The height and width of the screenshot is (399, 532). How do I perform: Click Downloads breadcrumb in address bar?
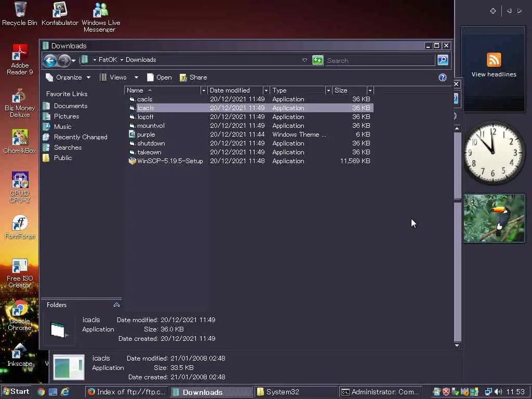tap(141, 60)
